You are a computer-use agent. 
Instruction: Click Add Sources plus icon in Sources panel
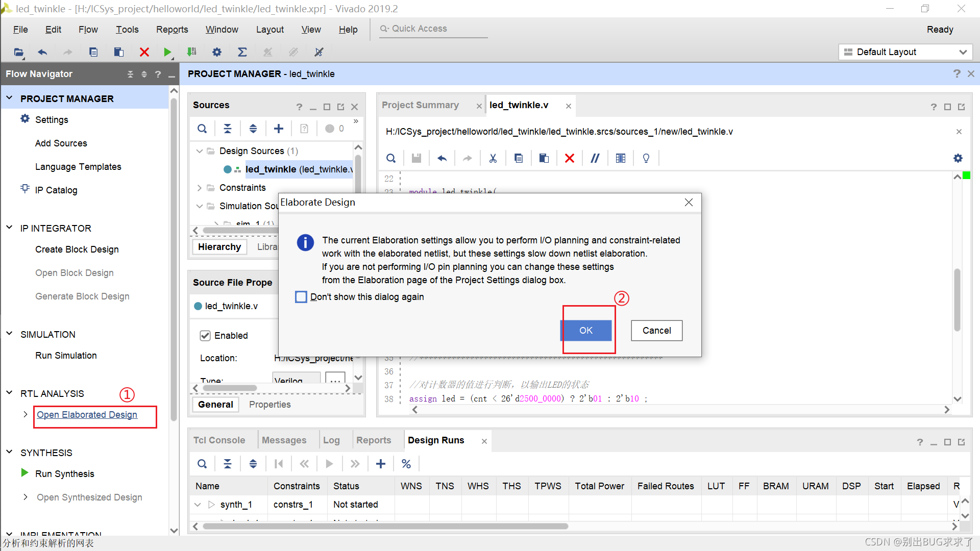pos(279,129)
